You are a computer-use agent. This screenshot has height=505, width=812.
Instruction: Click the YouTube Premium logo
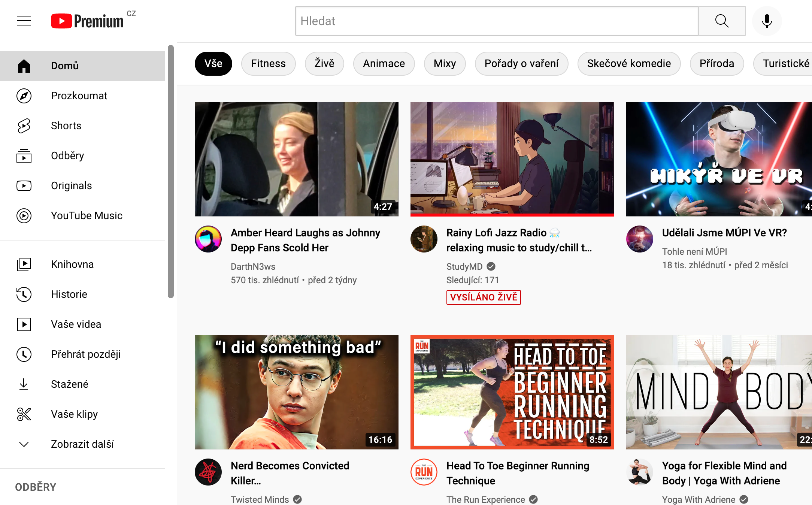point(87,21)
